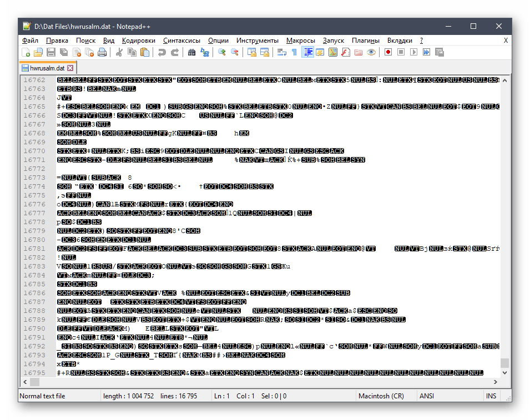
Task: Click the Save All toolbar icon
Action: (x=64, y=52)
